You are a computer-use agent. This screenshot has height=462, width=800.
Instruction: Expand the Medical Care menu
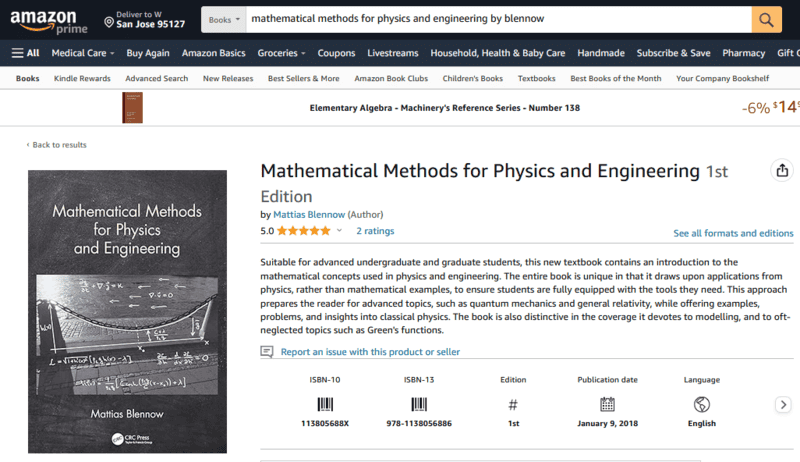[83, 53]
